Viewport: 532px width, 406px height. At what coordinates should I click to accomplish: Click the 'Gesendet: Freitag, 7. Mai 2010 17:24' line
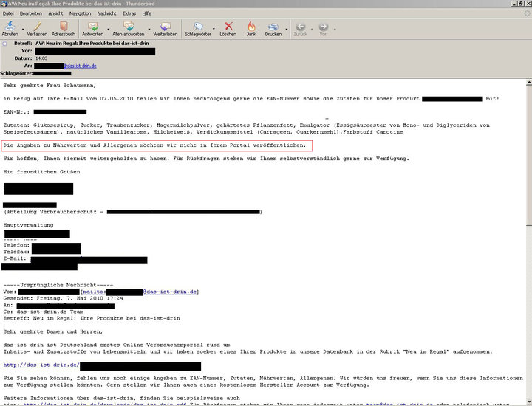tap(64, 298)
